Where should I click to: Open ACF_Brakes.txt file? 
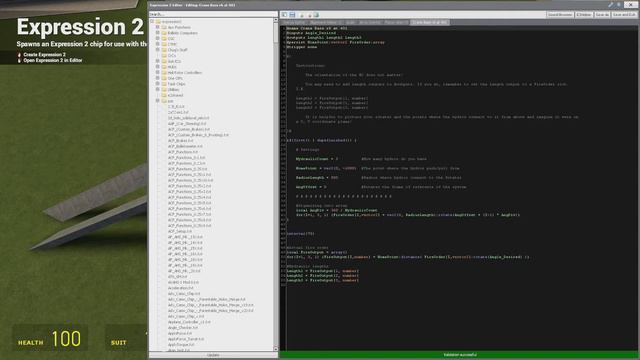180,140
